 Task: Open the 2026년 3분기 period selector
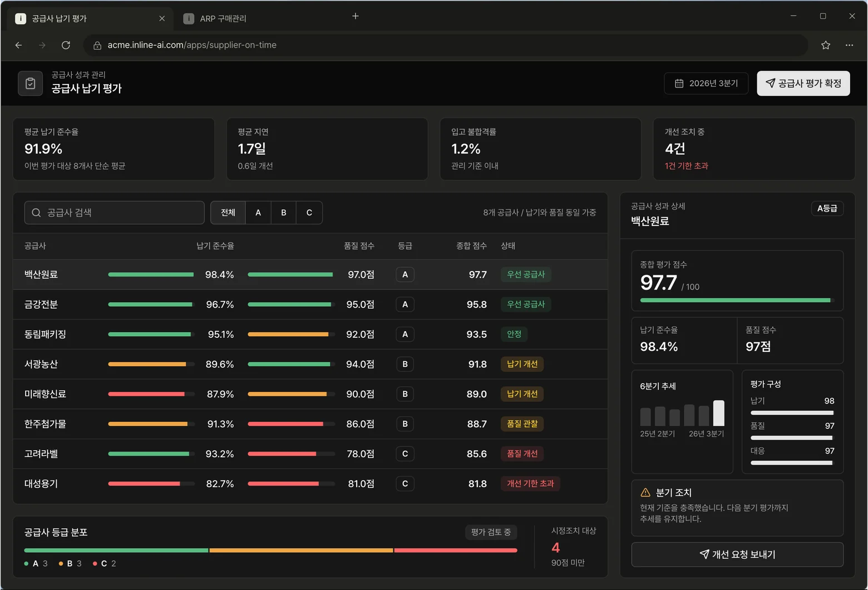coord(706,83)
